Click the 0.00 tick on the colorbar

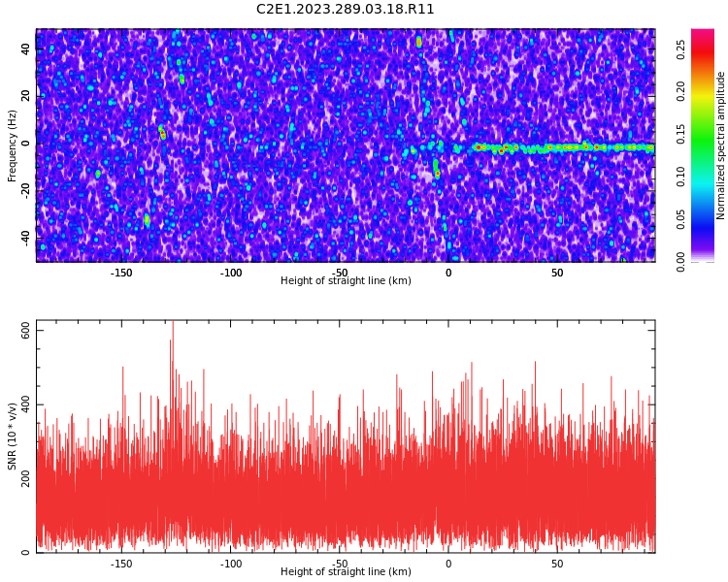tap(680, 262)
